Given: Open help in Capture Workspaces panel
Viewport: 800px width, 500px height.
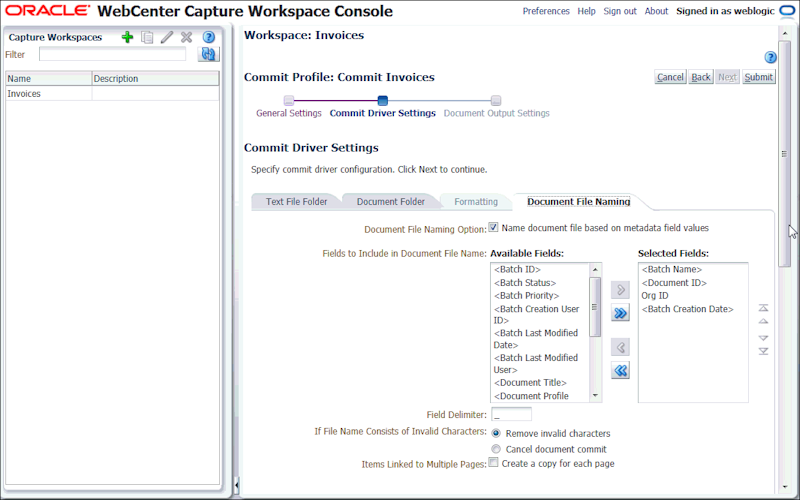Looking at the screenshot, I should 209,37.
